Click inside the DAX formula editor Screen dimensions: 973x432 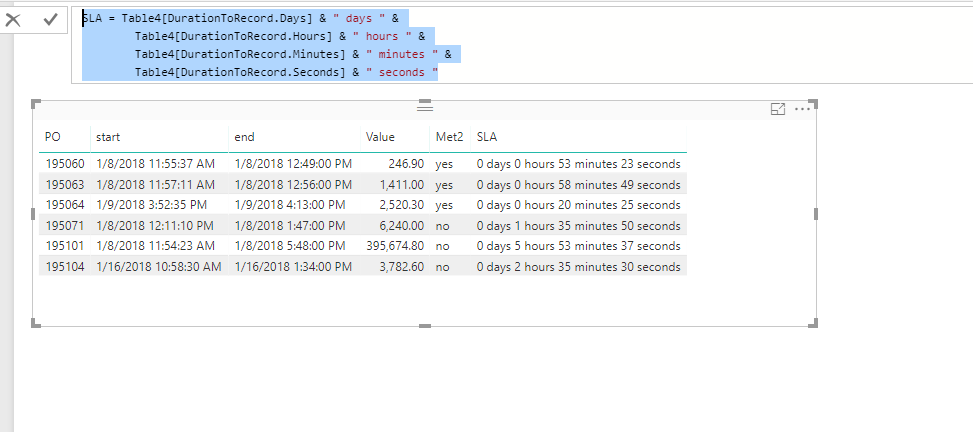(x=520, y=45)
